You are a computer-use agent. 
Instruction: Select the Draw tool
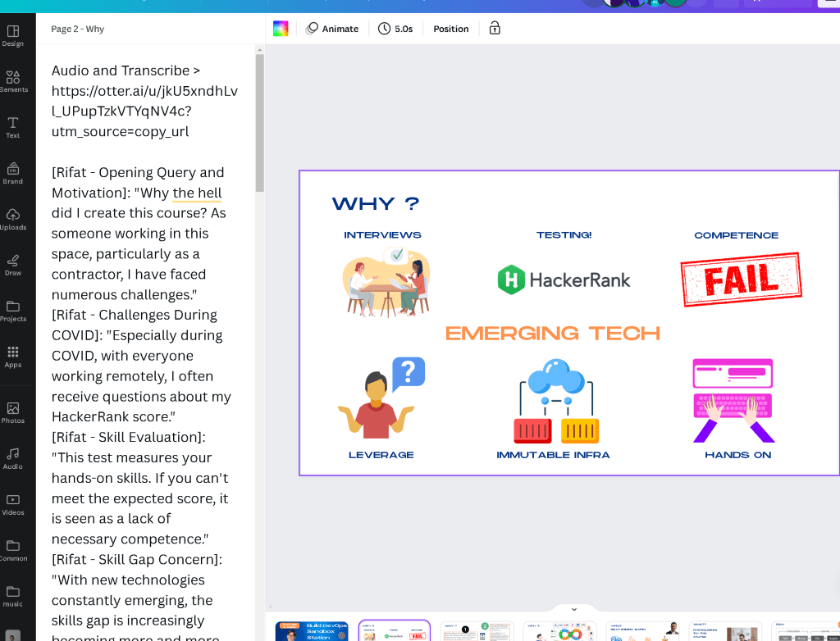tap(13, 266)
